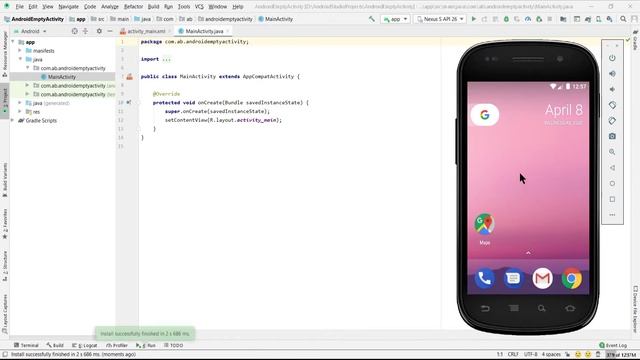Rotate the emulator left

point(612,105)
